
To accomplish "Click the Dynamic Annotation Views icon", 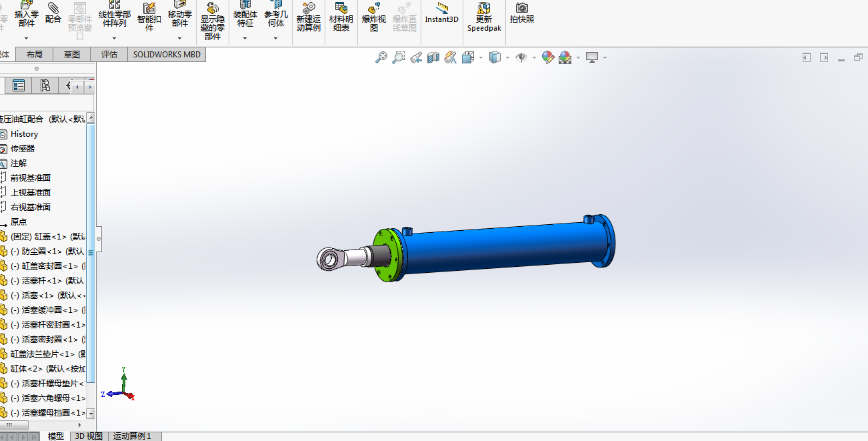I will [x=451, y=58].
